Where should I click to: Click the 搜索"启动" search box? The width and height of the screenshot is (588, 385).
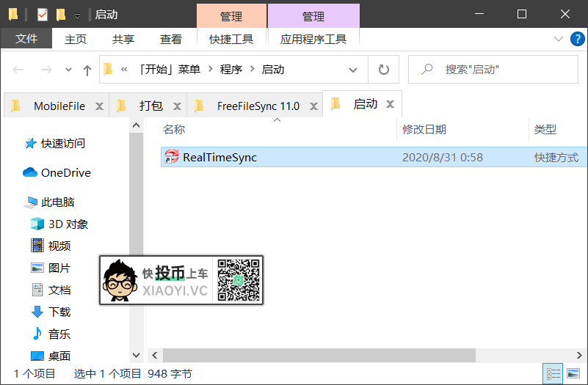coord(493,69)
